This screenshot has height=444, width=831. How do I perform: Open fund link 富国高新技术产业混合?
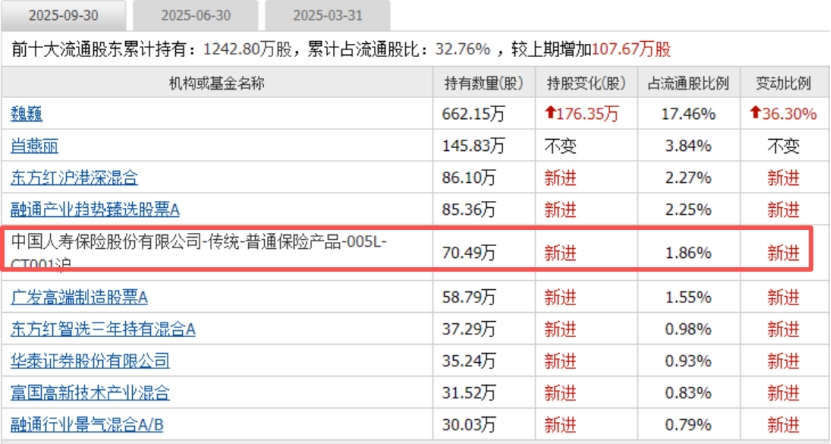[90, 393]
